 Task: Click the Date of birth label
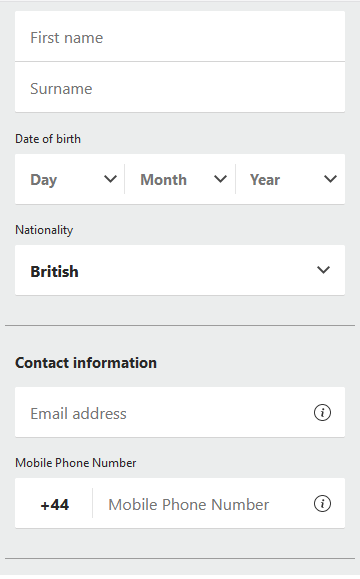tap(48, 139)
